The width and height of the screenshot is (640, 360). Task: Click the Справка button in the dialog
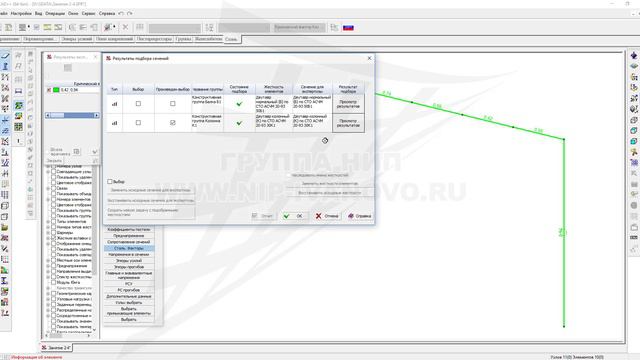tap(359, 216)
